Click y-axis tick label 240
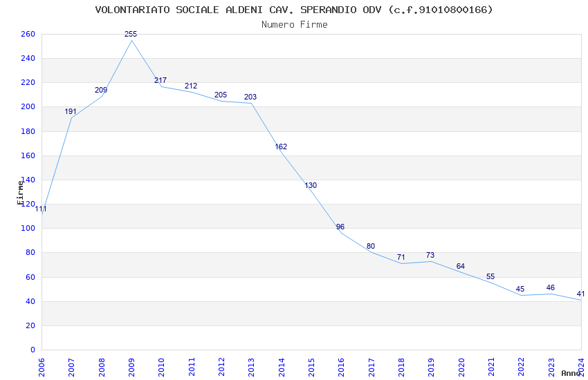 pos(28,59)
